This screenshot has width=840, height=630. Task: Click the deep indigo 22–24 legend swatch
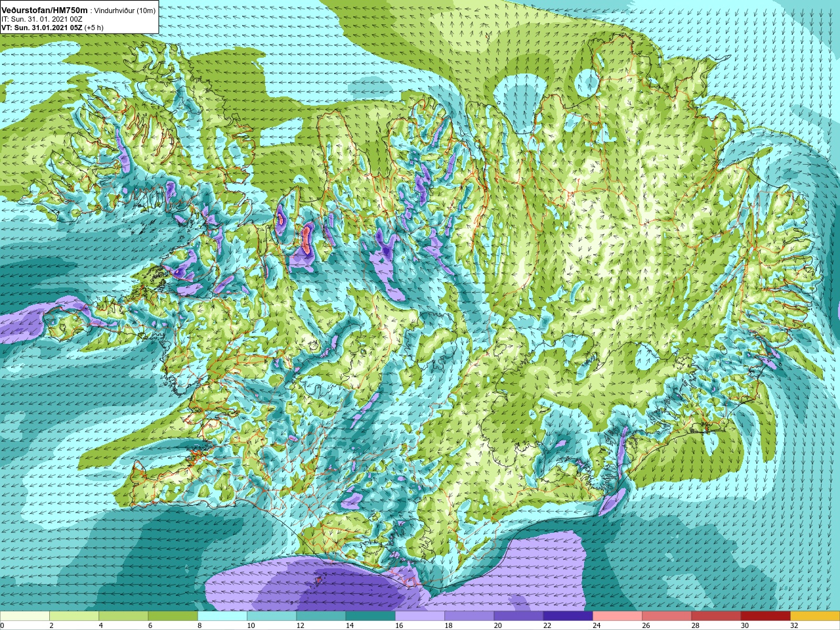568,616
